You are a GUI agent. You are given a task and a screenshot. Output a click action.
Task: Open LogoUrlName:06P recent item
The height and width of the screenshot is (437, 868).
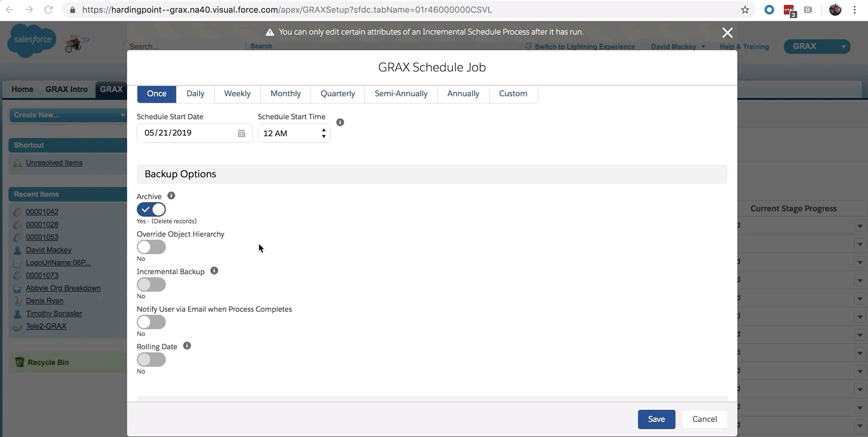point(58,263)
